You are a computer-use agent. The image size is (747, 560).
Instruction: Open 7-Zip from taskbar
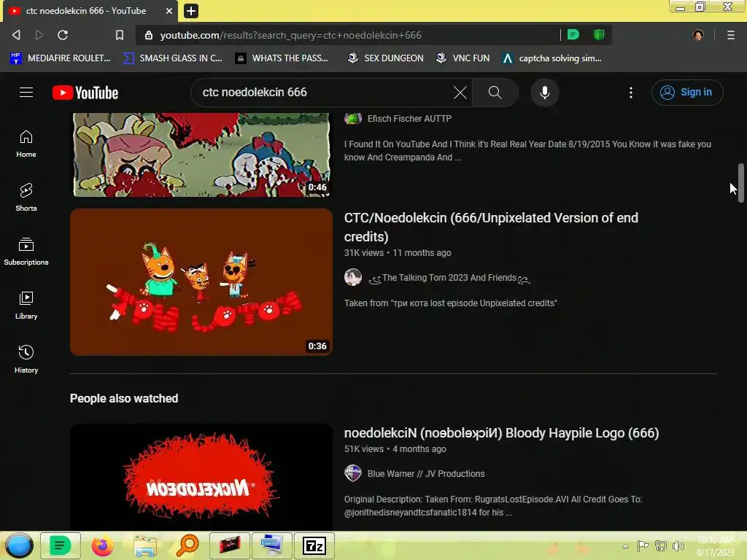coord(314,545)
